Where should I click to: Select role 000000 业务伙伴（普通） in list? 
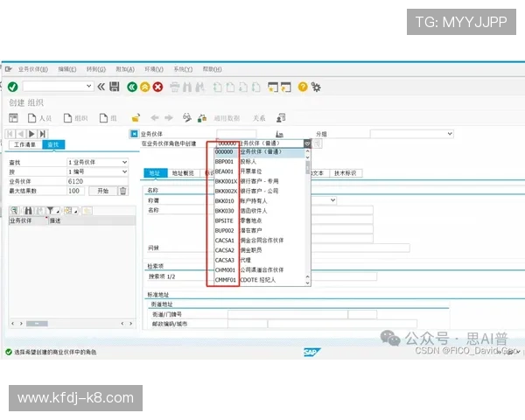click(x=260, y=152)
